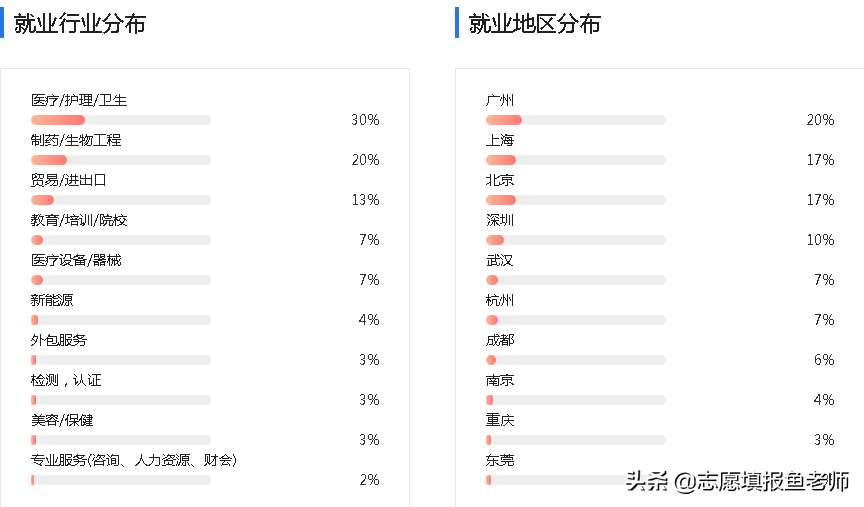This screenshot has height=507, width=864.
Task: Click the 成都 progress bar
Action: 575,360
